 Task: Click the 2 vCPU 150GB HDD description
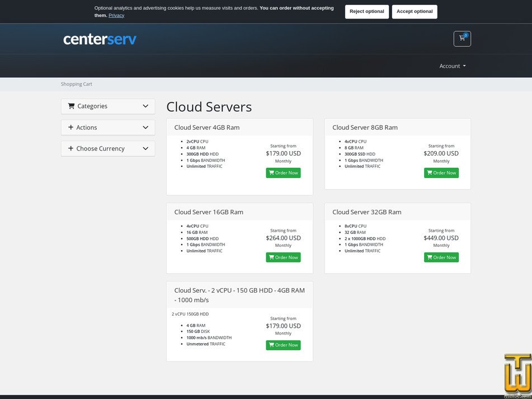pyautogui.click(x=190, y=314)
